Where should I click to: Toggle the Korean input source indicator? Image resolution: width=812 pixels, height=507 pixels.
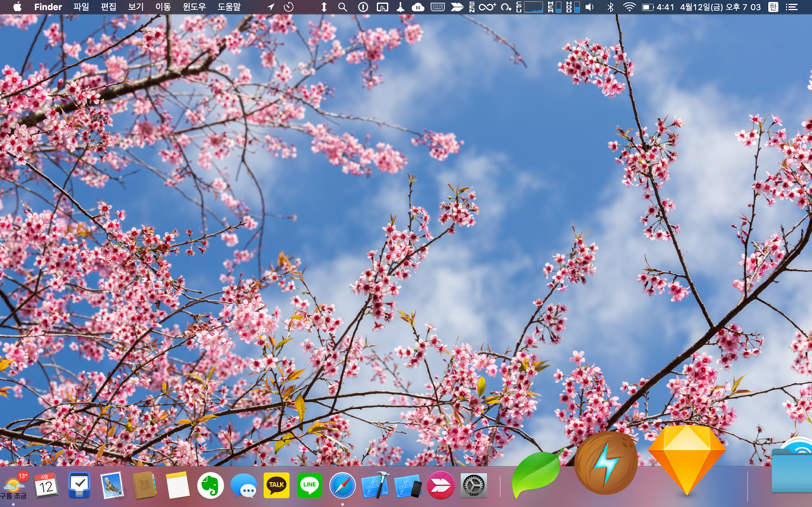coord(773,7)
